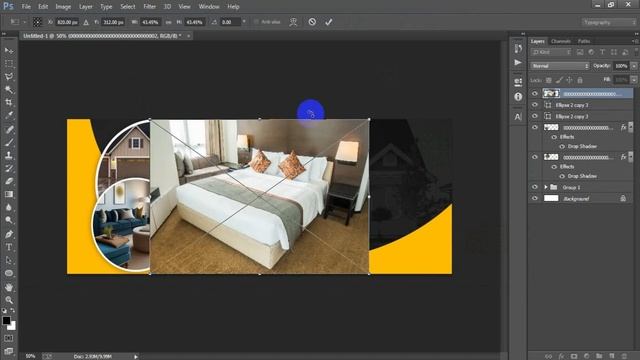Toggle lock image pixels
The width and height of the screenshot is (640, 360).
coord(559,80)
